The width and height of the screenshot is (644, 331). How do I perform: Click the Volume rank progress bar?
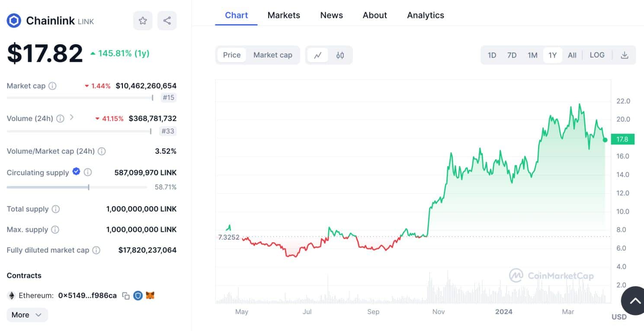point(79,131)
